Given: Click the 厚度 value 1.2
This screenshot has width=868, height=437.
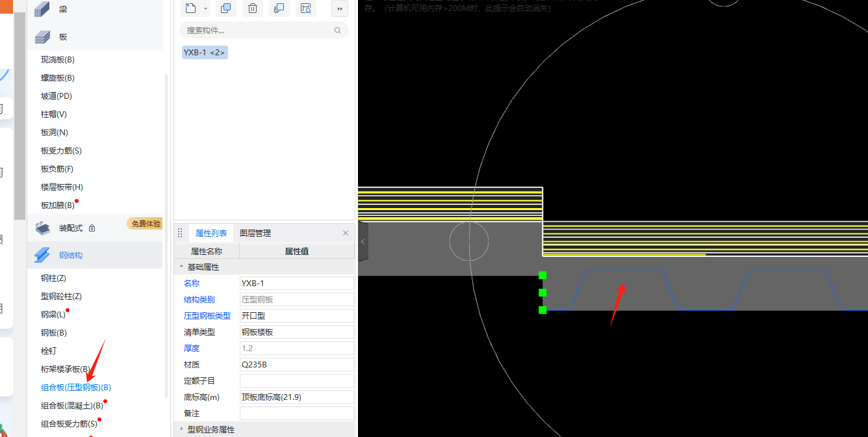Looking at the screenshot, I should (x=297, y=349).
